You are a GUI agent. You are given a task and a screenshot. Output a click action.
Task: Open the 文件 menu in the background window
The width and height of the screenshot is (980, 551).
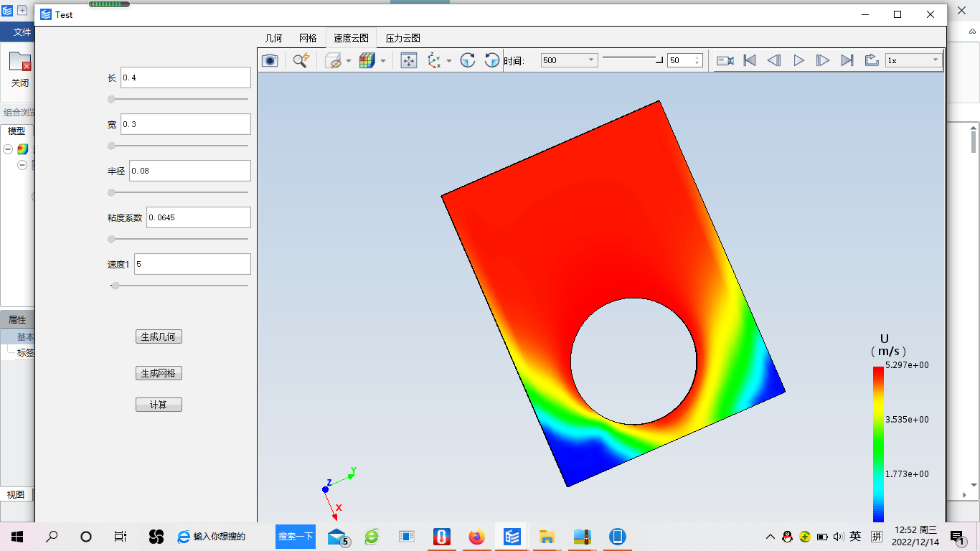coord(22,32)
